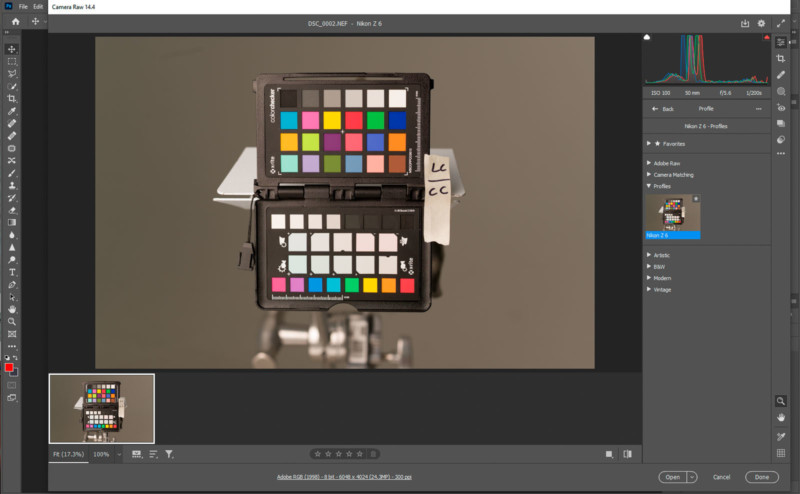Open the filmstrip filter icon
Viewport: 800px width, 494px height.
[169, 454]
